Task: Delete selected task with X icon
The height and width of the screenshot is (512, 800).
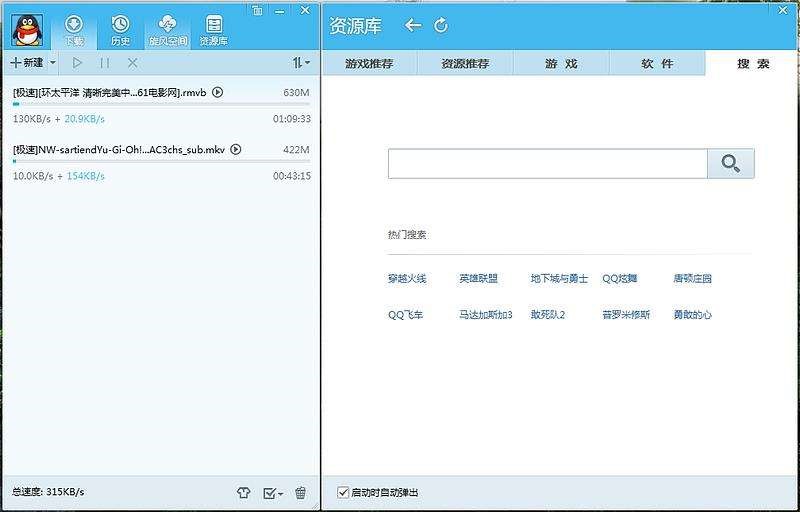Action: point(133,63)
